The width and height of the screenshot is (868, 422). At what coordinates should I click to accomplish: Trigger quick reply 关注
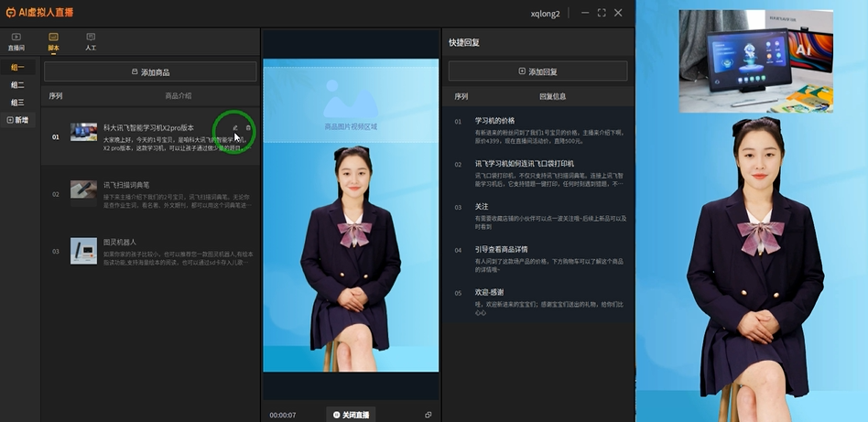pyautogui.click(x=538, y=216)
